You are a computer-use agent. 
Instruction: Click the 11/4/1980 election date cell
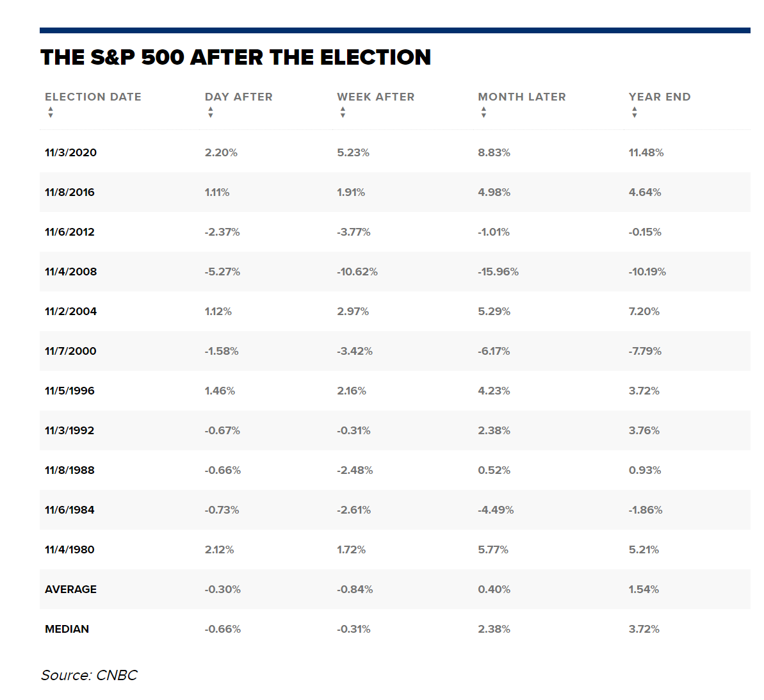point(69,549)
